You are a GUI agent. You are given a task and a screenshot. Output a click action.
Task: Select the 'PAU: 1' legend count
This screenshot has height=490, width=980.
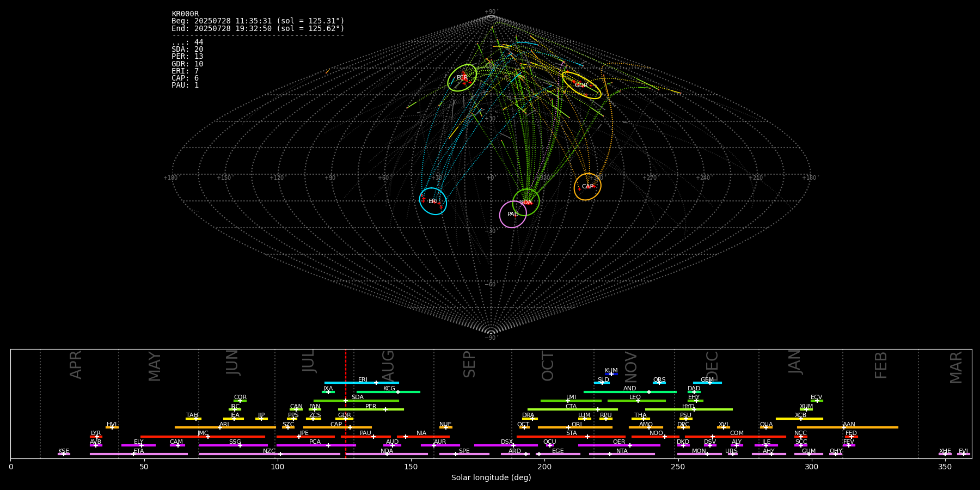(185, 85)
